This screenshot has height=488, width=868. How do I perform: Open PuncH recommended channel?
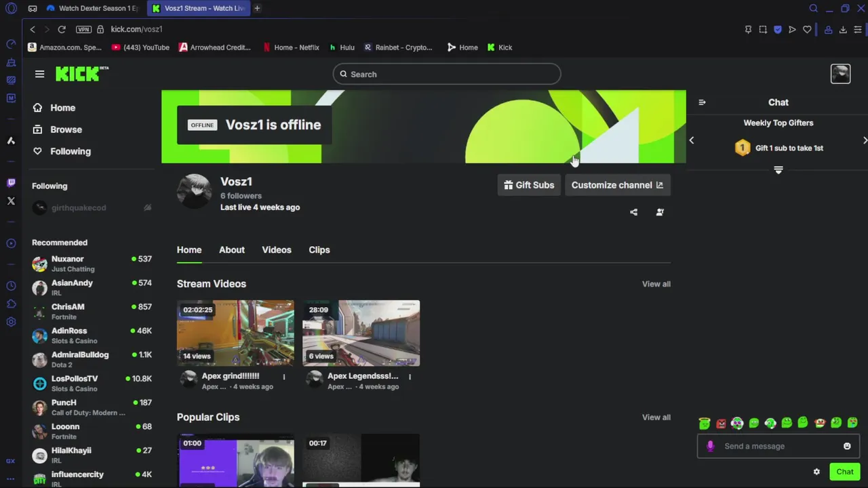point(92,407)
